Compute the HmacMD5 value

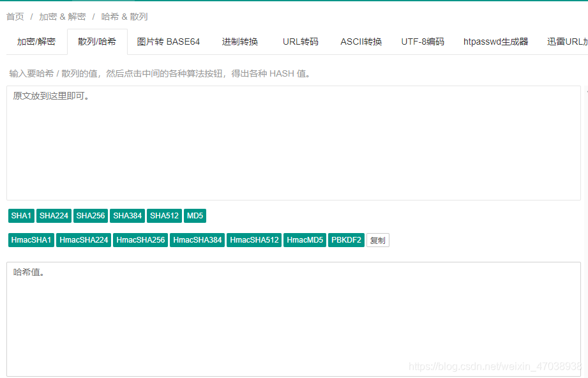tap(305, 240)
